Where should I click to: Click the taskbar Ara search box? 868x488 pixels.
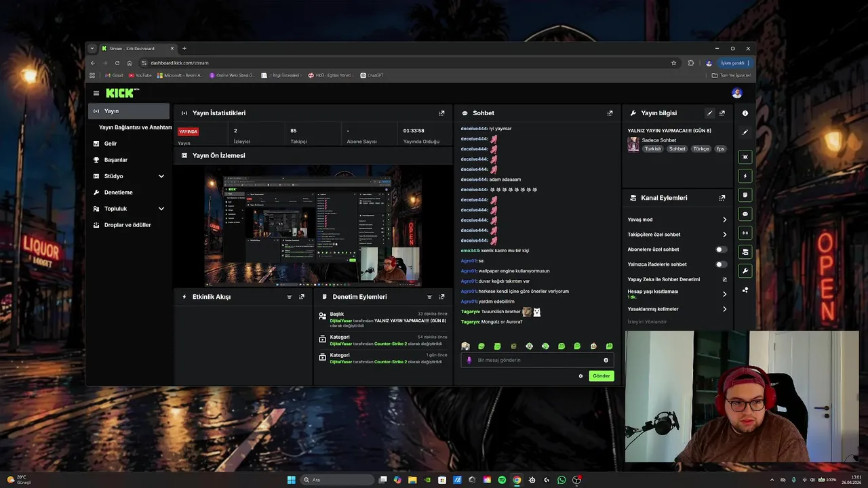tap(337, 480)
